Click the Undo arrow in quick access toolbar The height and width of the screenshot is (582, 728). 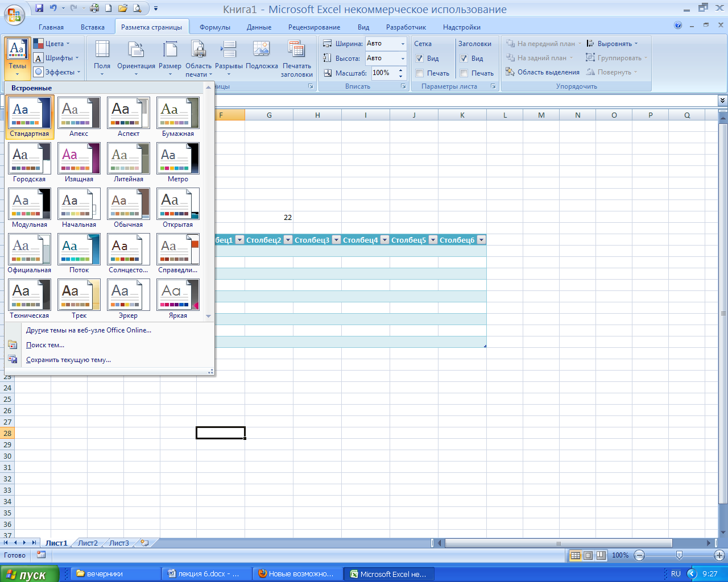[53, 9]
